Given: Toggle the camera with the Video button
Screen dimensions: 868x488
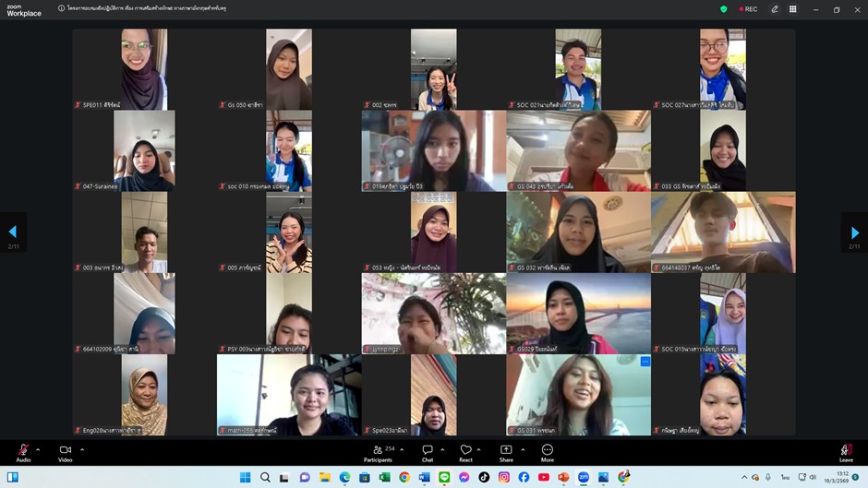Looking at the screenshot, I should pyautogui.click(x=65, y=451).
